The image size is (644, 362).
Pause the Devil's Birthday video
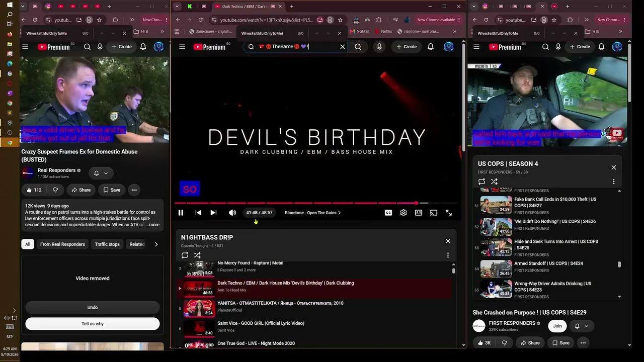181,213
